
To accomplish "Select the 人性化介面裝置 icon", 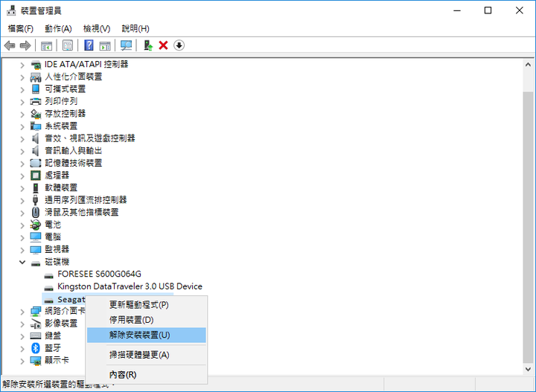I will point(36,77).
